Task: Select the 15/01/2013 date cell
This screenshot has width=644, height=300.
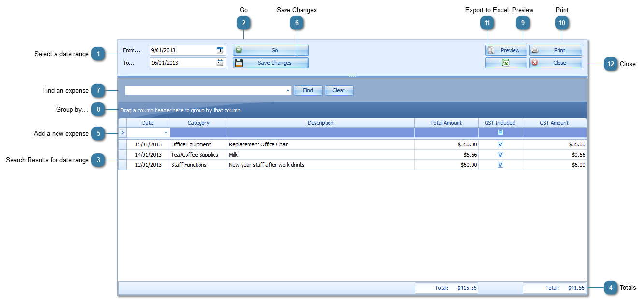Action: click(148, 144)
